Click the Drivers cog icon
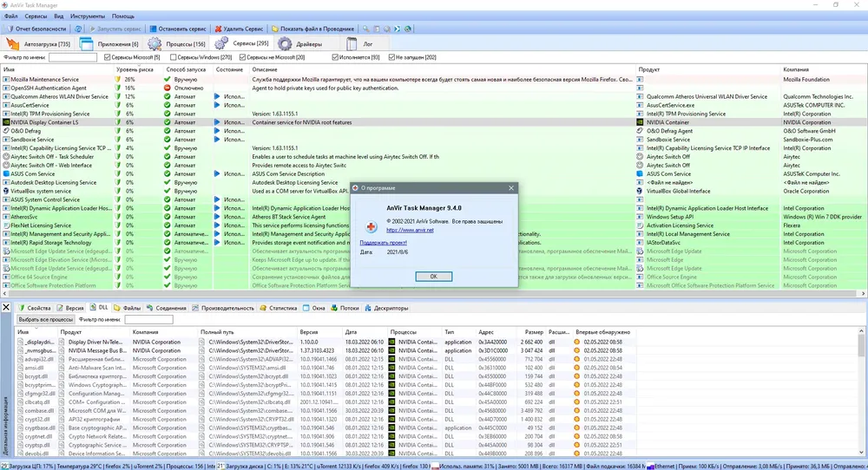868x470 pixels. [x=285, y=43]
